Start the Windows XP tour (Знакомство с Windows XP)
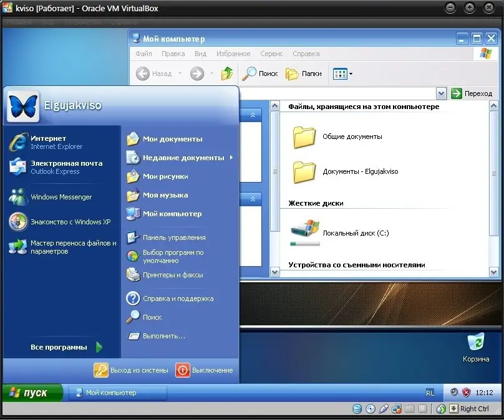 tap(61, 222)
